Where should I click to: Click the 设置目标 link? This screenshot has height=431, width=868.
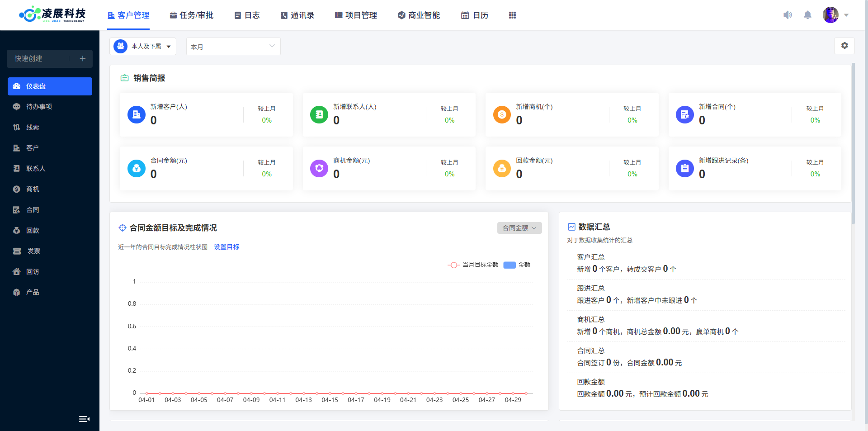point(226,247)
